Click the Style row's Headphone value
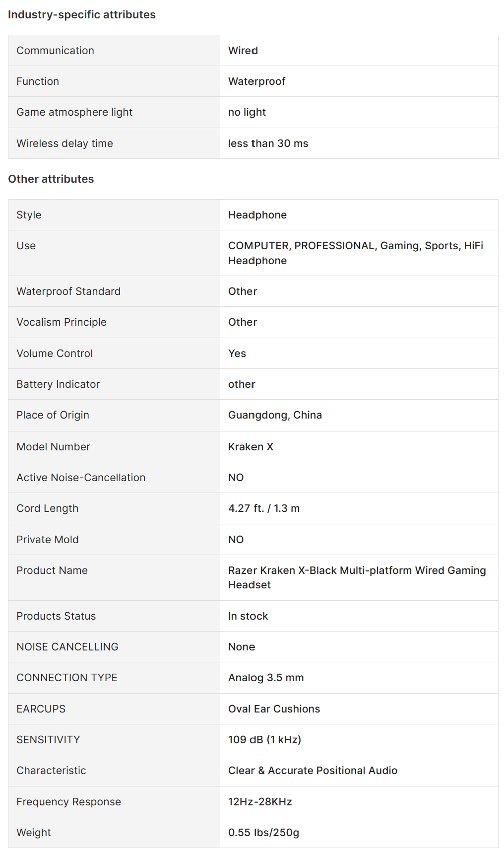 pos(257,215)
